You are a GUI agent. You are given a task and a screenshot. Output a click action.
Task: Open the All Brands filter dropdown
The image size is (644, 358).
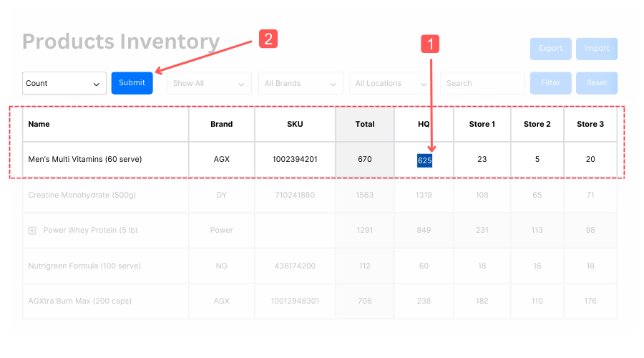300,83
